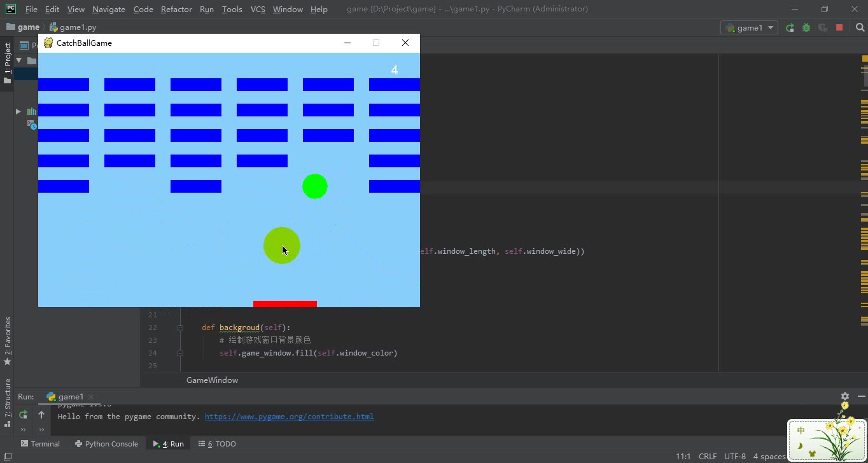
Task: Click the game1.py Python file icon in breadcrumb
Action: (54, 27)
